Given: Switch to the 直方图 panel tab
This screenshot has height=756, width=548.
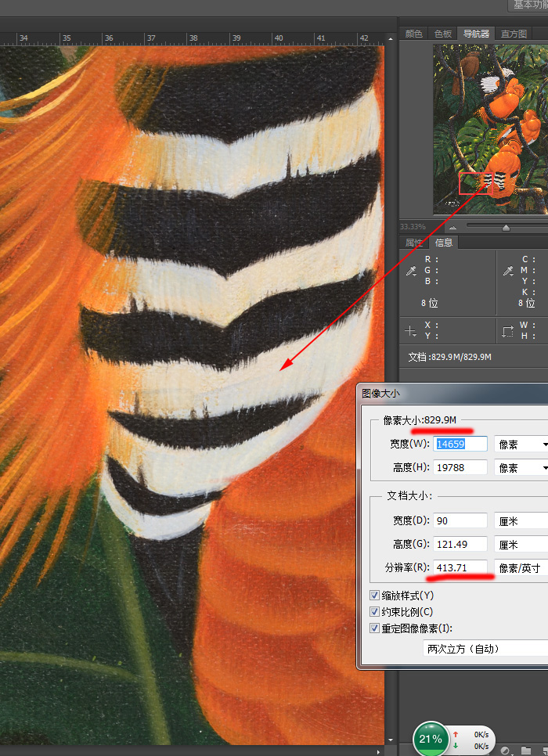Looking at the screenshot, I should tap(514, 34).
